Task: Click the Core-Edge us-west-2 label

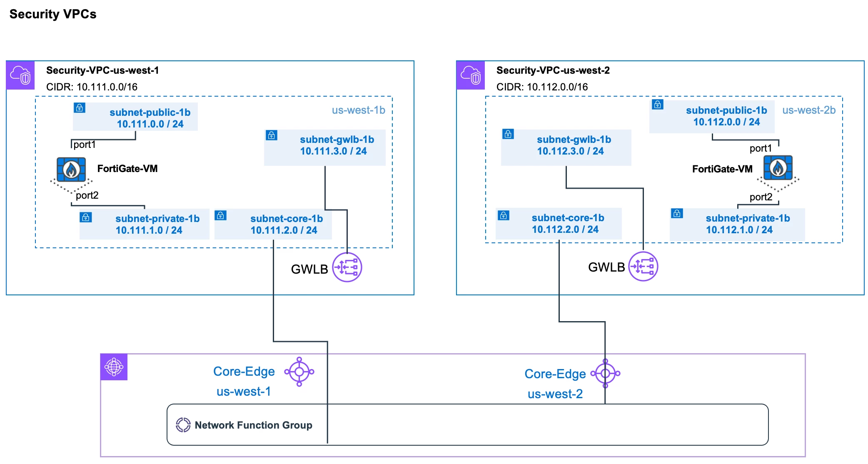Action: coord(555,384)
